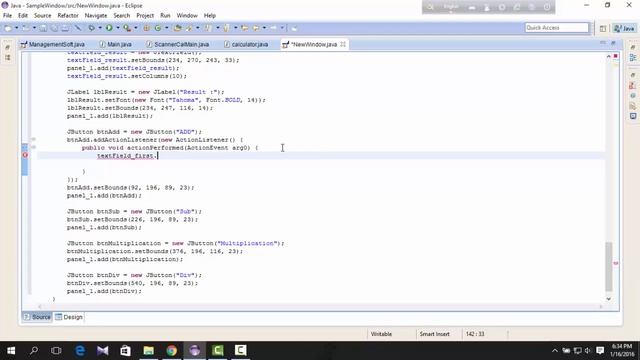Click the Smart Insert status entry
Viewport: 640px width, 360px height.
coord(434,334)
